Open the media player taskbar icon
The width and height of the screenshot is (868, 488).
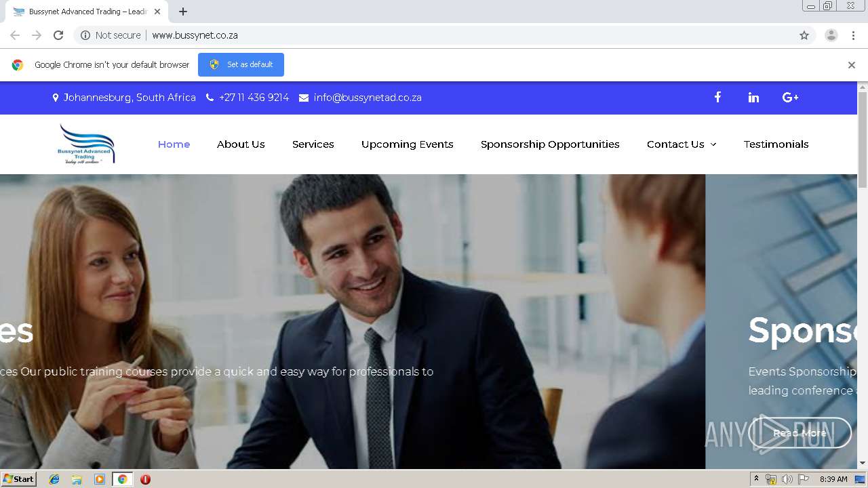point(100,479)
